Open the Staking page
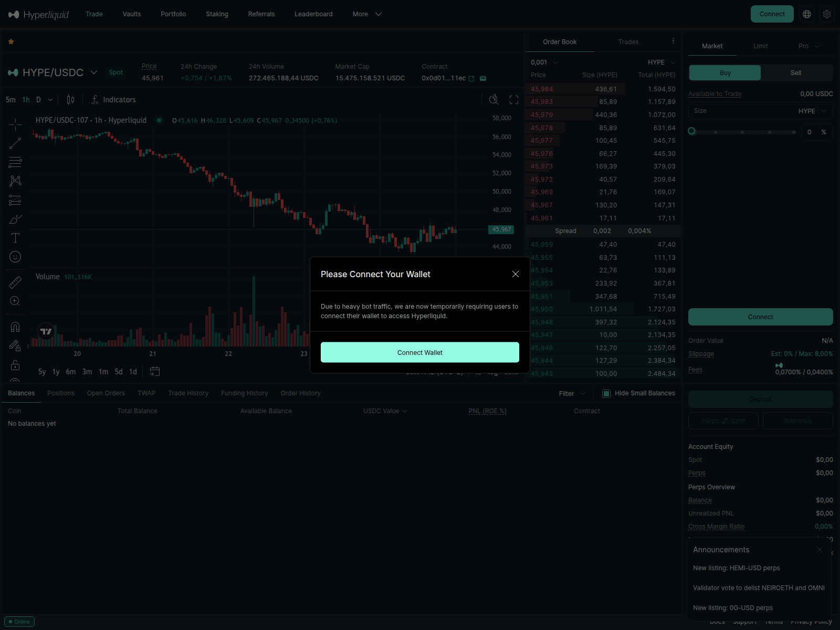The width and height of the screenshot is (840, 630). 217,14
